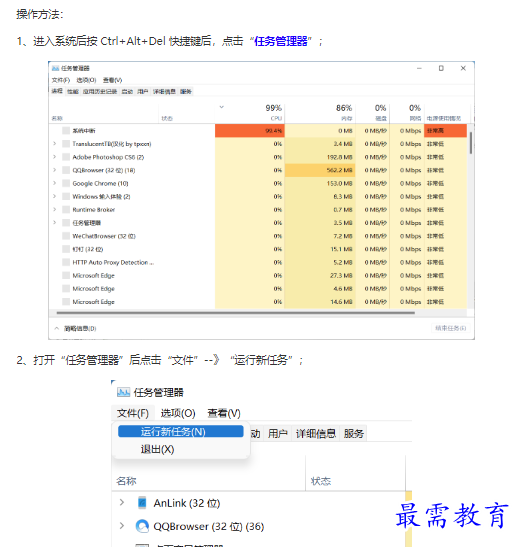
Task: Switch to 启动 tab in upper window
Action: (x=127, y=91)
